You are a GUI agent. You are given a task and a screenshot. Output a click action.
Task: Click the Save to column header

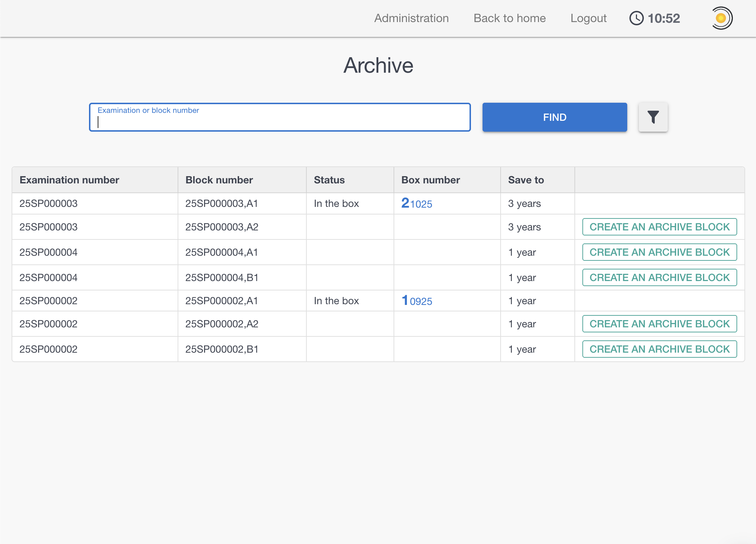pyautogui.click(x=526, y=180)
